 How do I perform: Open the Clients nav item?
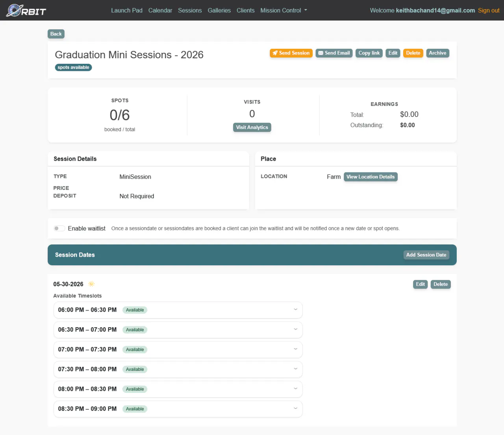coord(246,10)
